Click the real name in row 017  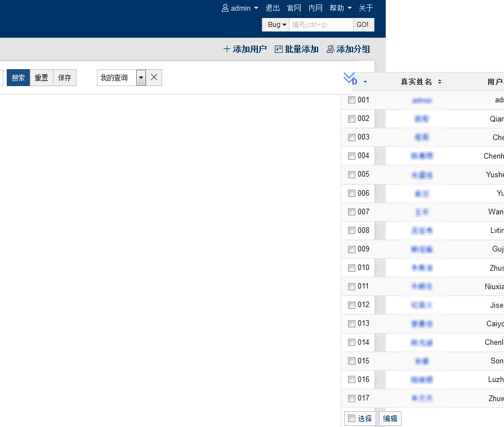[x=422, y=398]
